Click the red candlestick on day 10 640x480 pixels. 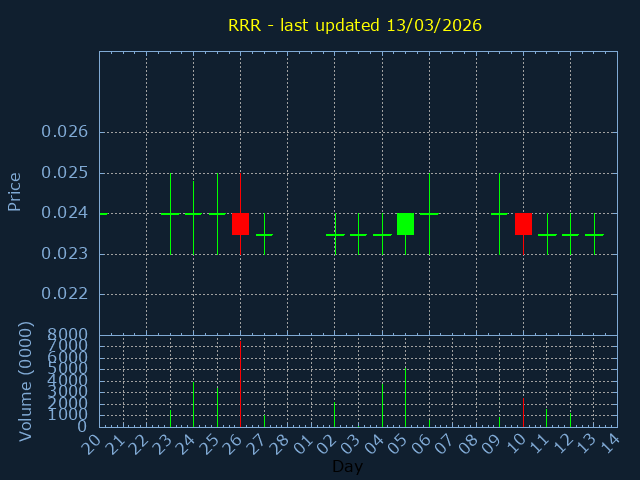(523, 224)
